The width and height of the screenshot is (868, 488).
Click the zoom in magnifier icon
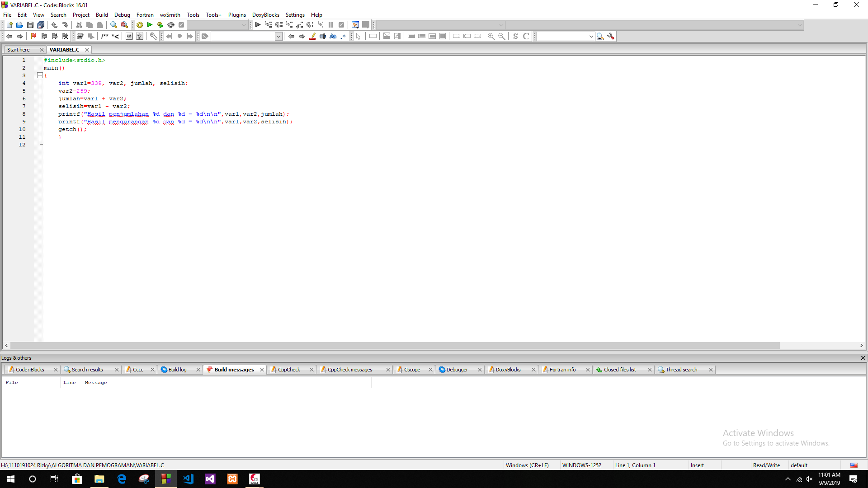point(491,36)
